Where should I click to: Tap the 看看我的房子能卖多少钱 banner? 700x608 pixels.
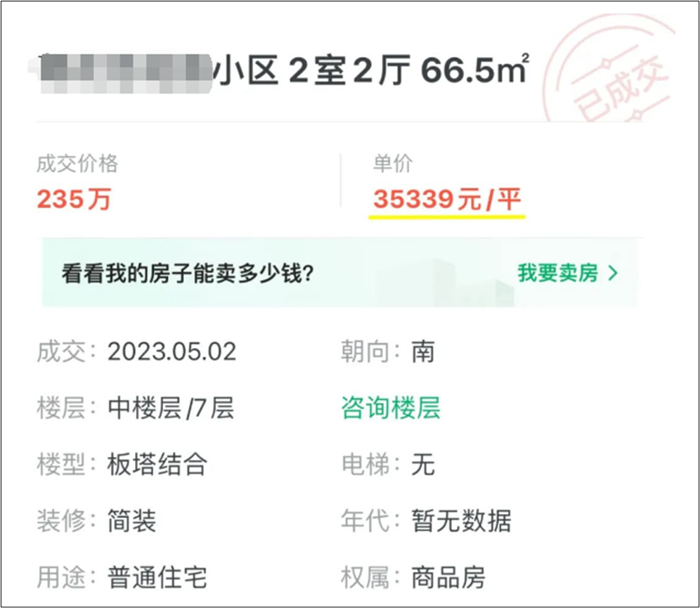click(x=339, y=273)
